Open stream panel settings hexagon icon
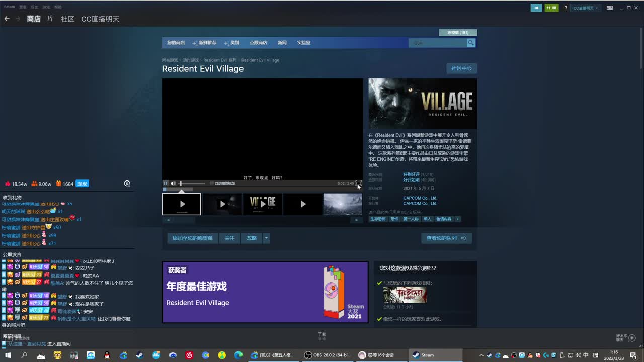Image resolution: width=644 pixels, height=362 pixels. (127, 184)
